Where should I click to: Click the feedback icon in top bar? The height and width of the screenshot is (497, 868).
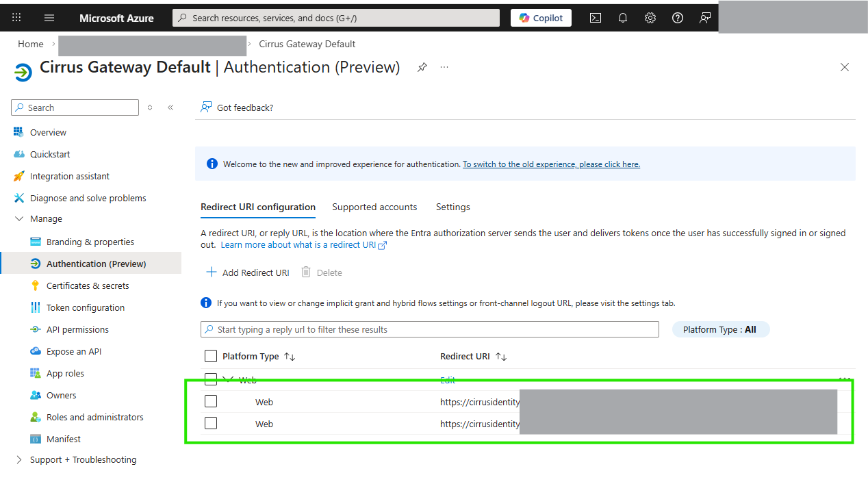[705, 18]
